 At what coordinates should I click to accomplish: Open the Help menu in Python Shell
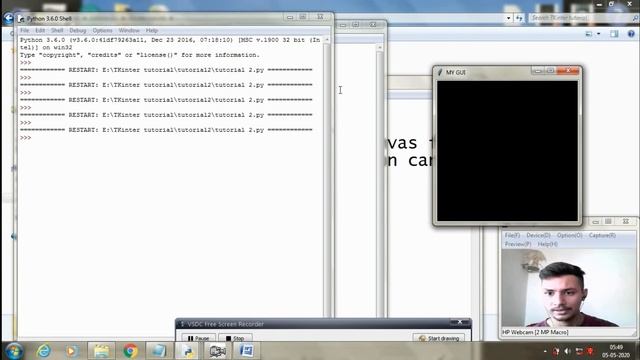tap(152, 31)
